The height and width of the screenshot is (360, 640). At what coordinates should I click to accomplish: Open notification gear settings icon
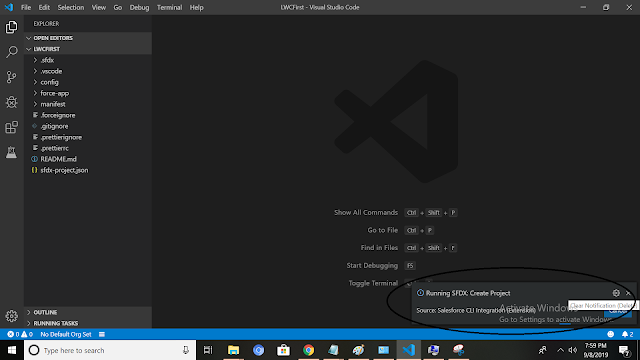tap(616, 293)
